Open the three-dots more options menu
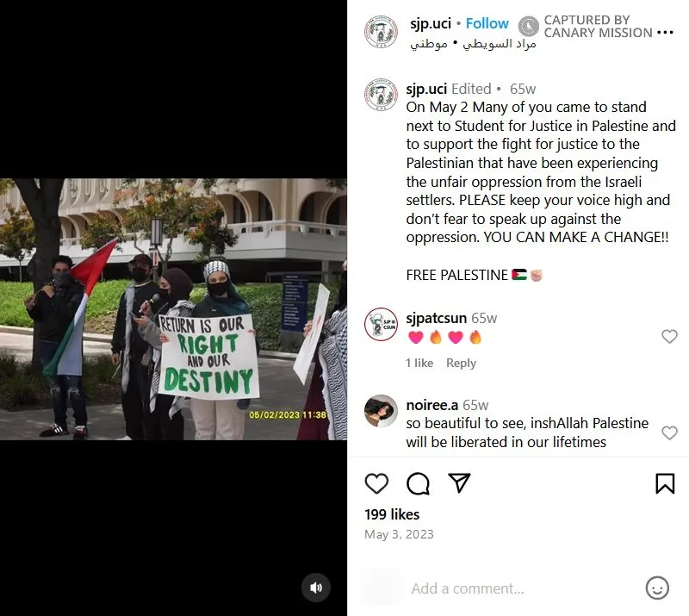The height and width of the screenshot is (616, 689). (665, 32)
